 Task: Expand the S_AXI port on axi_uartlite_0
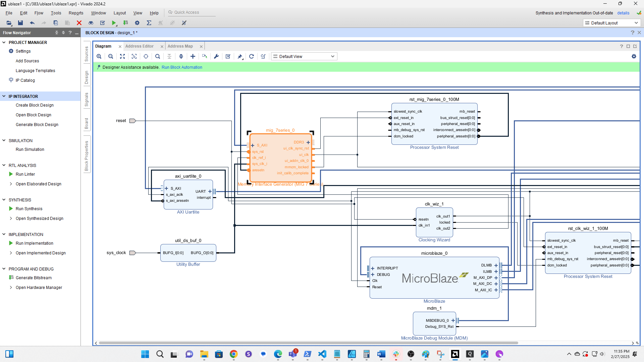tap(167, 188)
